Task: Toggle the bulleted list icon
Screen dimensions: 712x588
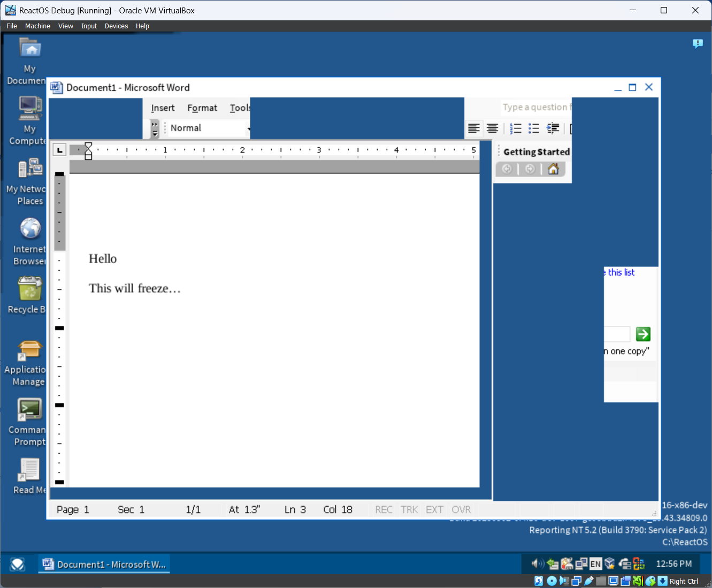Action: pos(534,128)
